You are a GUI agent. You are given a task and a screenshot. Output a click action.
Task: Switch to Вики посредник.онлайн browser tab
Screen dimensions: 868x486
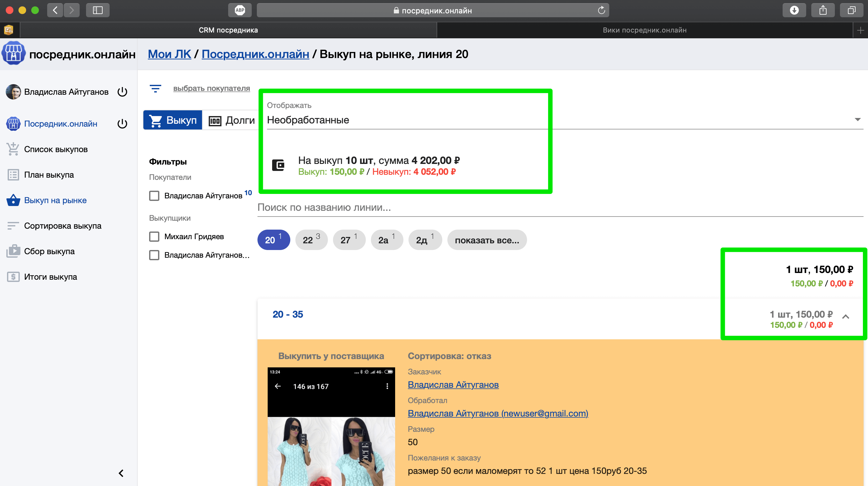click(644, 30)
